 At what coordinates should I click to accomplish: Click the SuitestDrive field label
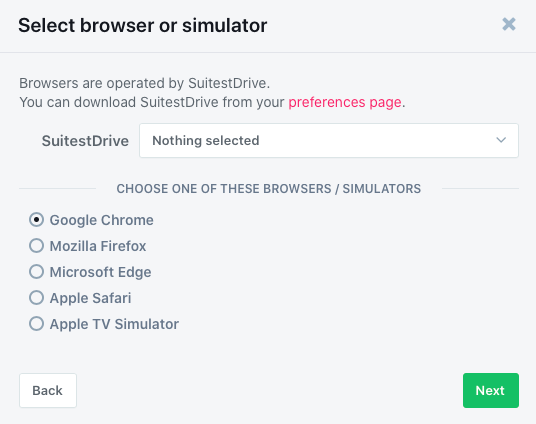pyautogui.click(x=85, y=141)
